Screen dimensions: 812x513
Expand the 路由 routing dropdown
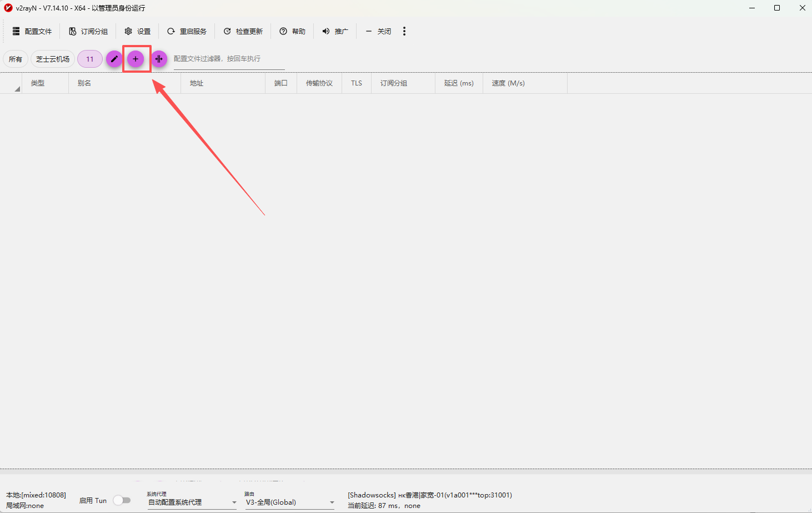(x=289, y=502)
